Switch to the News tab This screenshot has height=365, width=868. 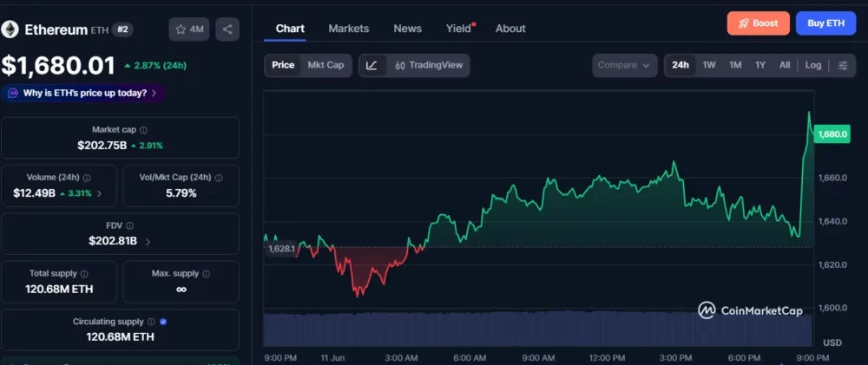click(407, 29)
